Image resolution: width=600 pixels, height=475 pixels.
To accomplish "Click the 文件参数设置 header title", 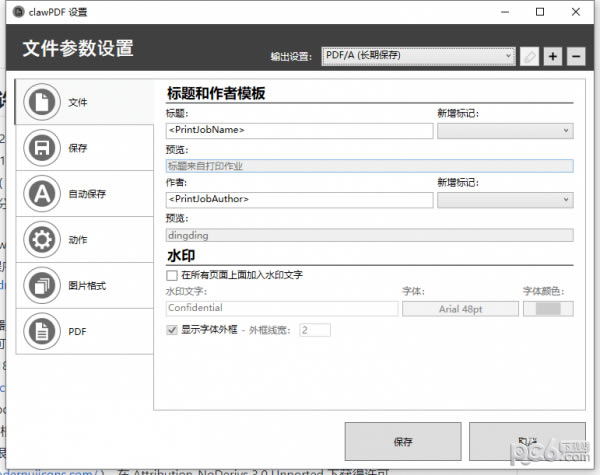I will [78, 49].
